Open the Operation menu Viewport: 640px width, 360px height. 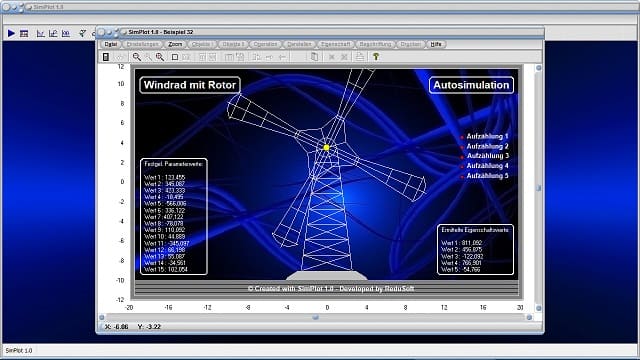[265, 44]
